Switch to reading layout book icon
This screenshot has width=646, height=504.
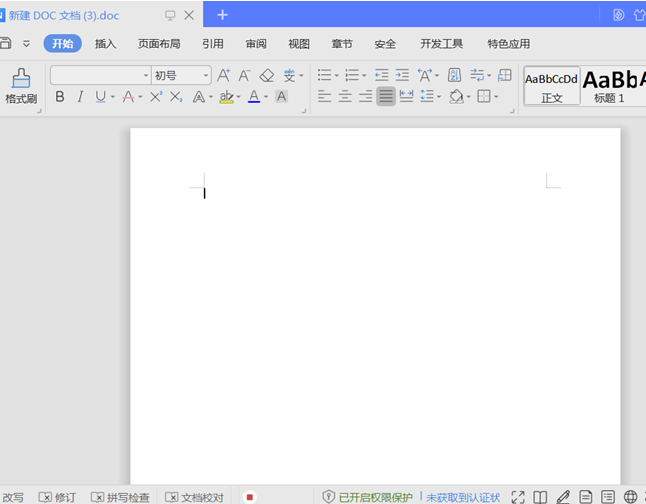[540, 497]
